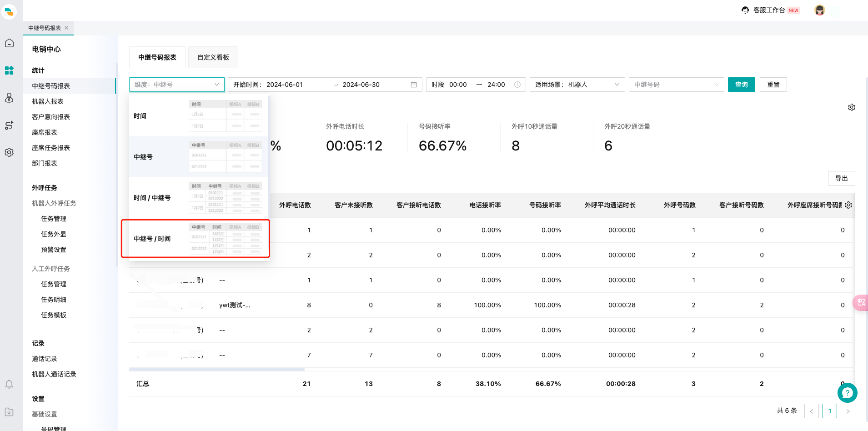The image size is (868, 431).
Task: Open the workflow route icon in left rail
Action: point(9,125)
